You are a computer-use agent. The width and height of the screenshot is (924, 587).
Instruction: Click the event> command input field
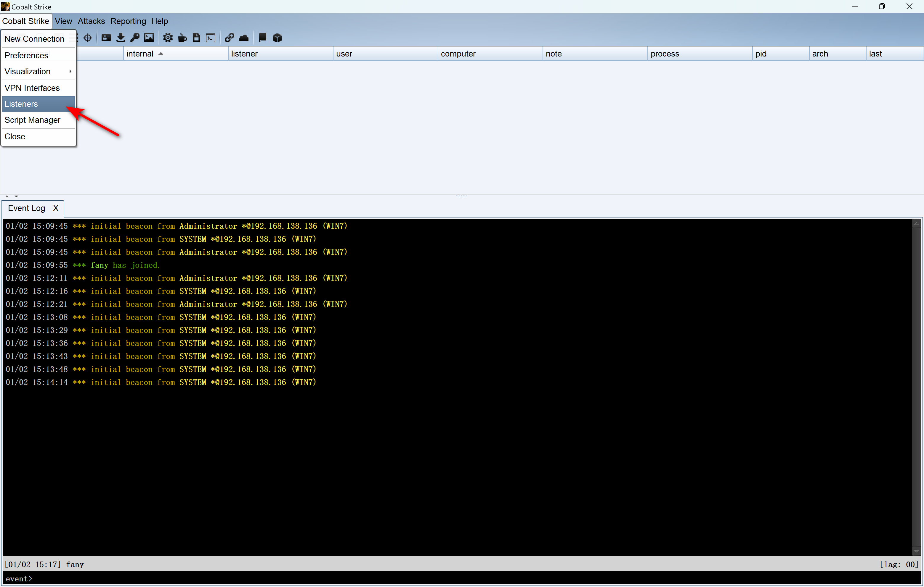[461, 578]
